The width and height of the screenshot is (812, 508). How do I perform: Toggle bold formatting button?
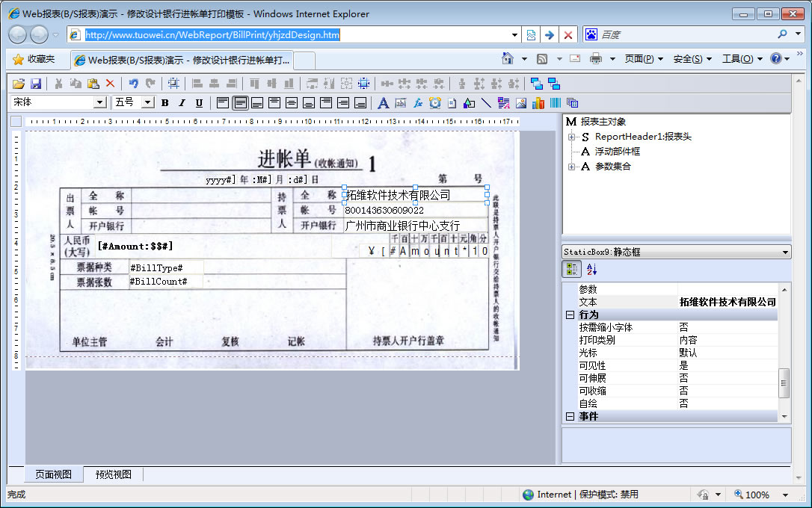coord(164,102)
